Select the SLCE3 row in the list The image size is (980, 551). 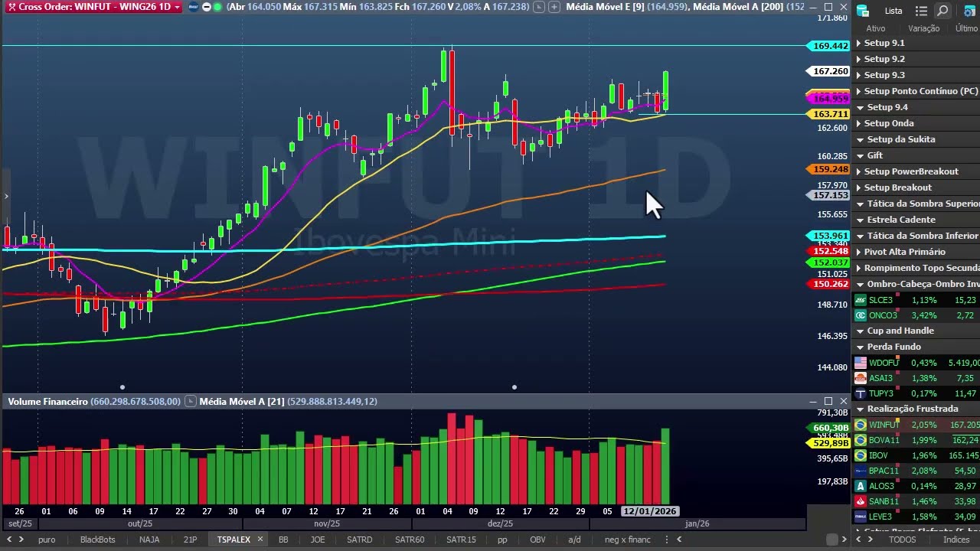916,301
